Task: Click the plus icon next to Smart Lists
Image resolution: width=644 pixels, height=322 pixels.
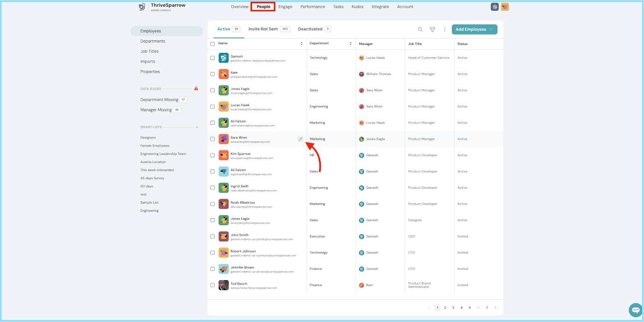Action: pos(197,127)
